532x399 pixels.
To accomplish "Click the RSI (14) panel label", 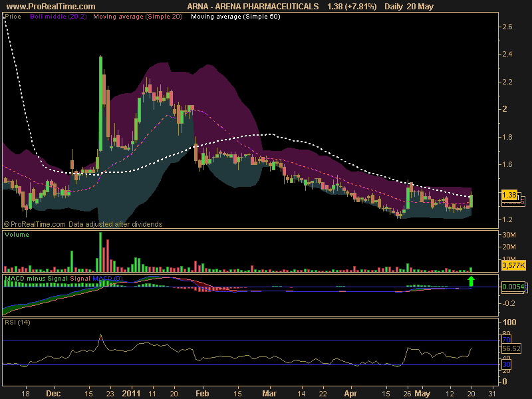I will (17, 322).
